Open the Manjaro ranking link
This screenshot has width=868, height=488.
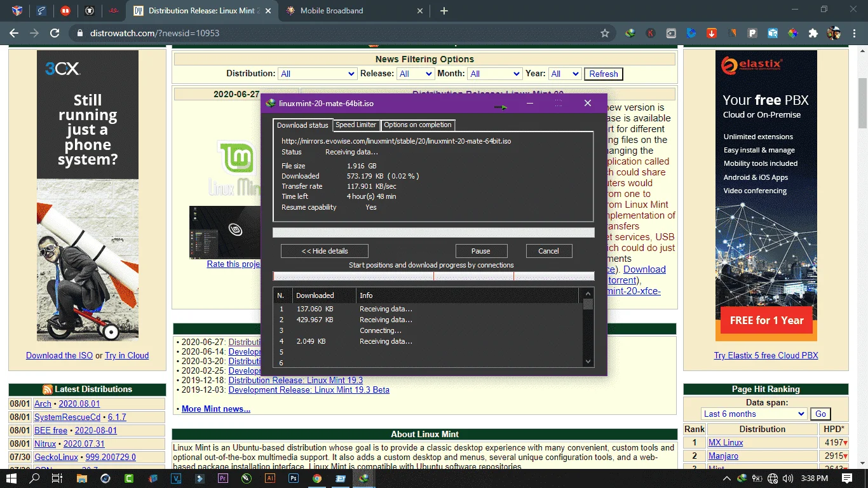point(723,456)
